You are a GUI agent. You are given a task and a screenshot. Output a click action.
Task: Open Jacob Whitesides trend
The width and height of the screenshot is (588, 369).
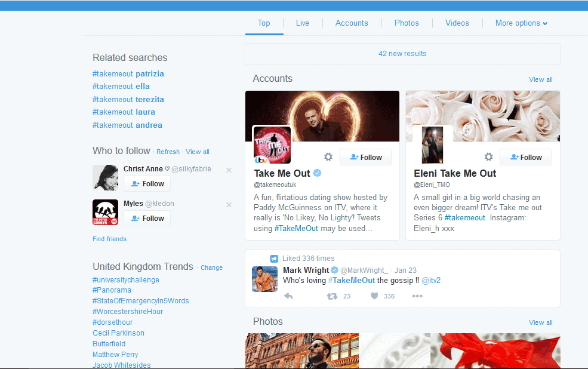tap(122, 365)
